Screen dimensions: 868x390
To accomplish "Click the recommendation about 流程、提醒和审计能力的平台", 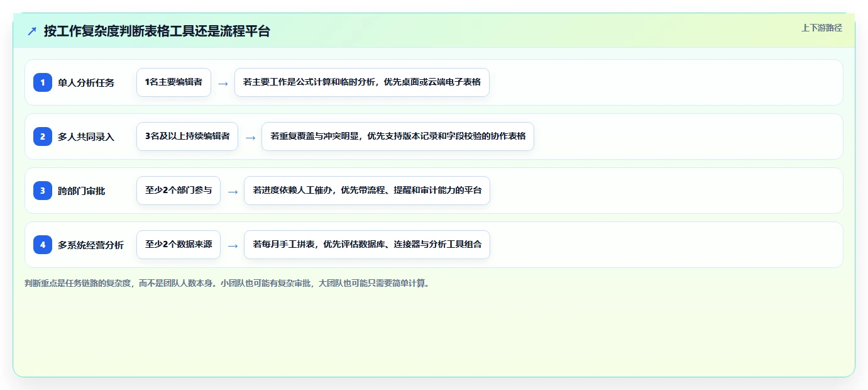I will pyautogui.click(x=367, y=191).
